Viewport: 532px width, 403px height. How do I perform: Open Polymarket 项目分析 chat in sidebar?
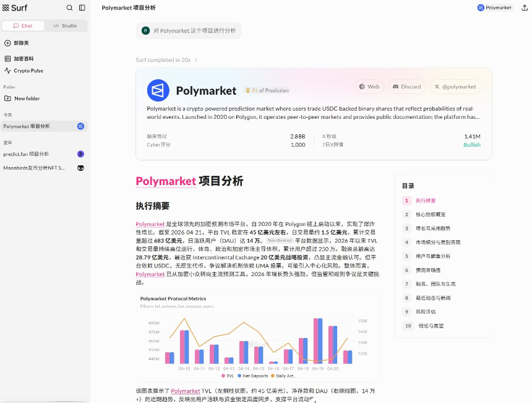pyautogui.click(x=44, y=126)
